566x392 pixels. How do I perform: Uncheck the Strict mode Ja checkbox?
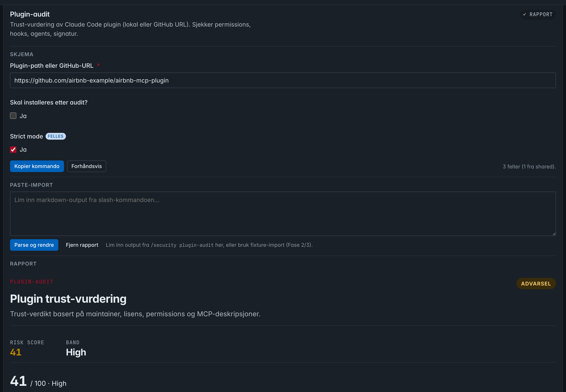click(x=13, y=150)
